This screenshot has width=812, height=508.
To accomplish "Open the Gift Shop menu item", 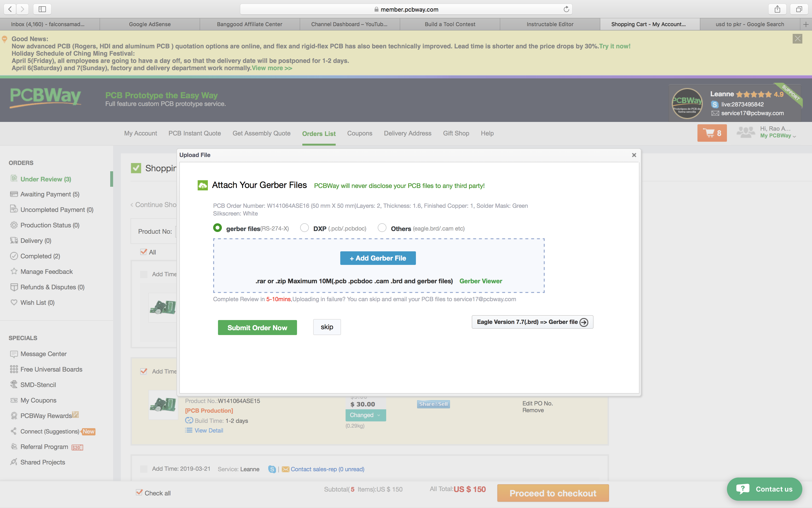I will point(456,133).
